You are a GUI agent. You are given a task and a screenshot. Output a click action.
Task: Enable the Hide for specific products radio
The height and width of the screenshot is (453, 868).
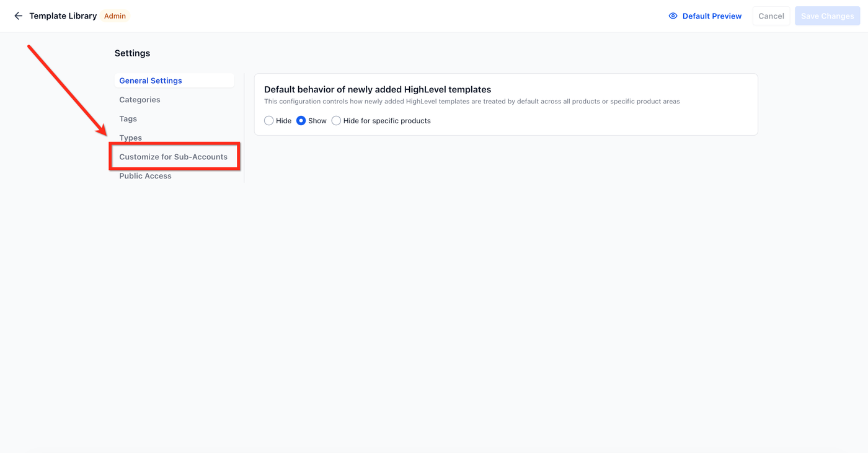click(336, 121)
